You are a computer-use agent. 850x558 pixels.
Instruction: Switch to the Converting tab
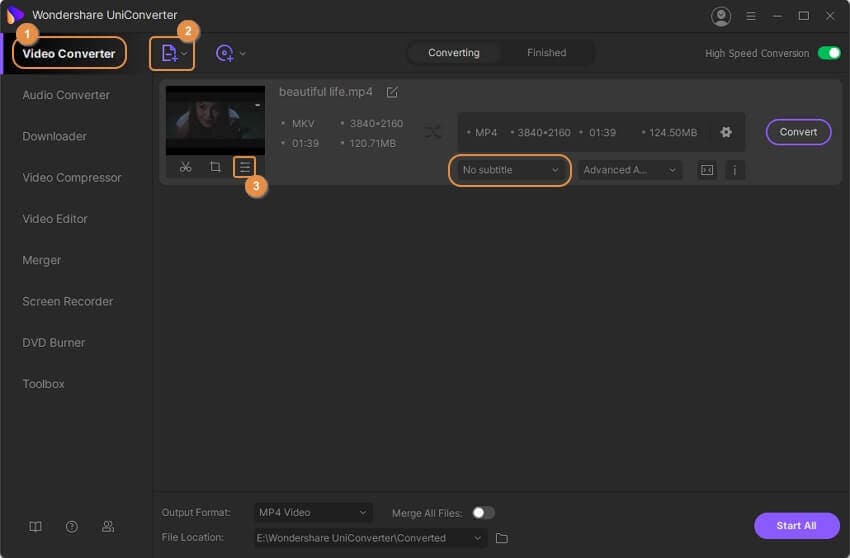(454, 53)
